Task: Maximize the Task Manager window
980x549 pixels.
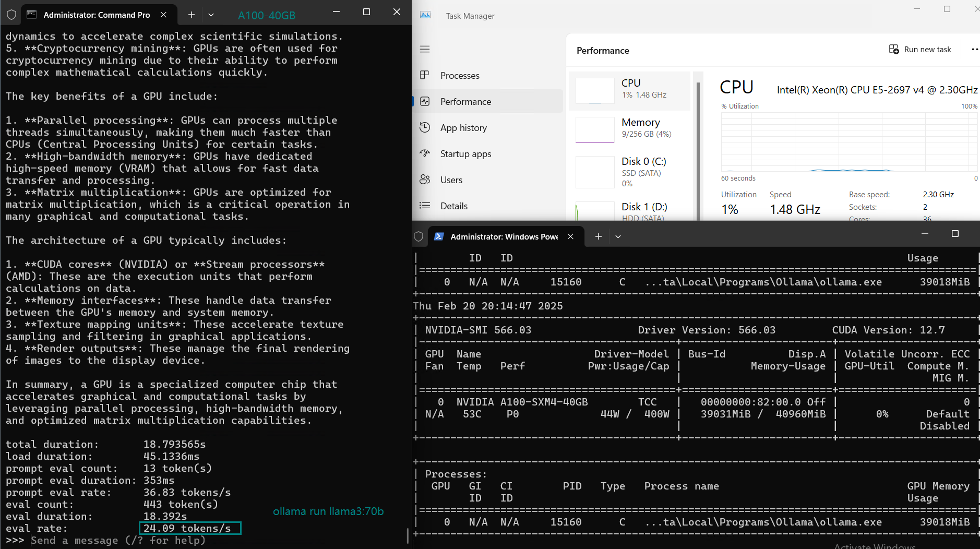Action: [x=947, y=9]
